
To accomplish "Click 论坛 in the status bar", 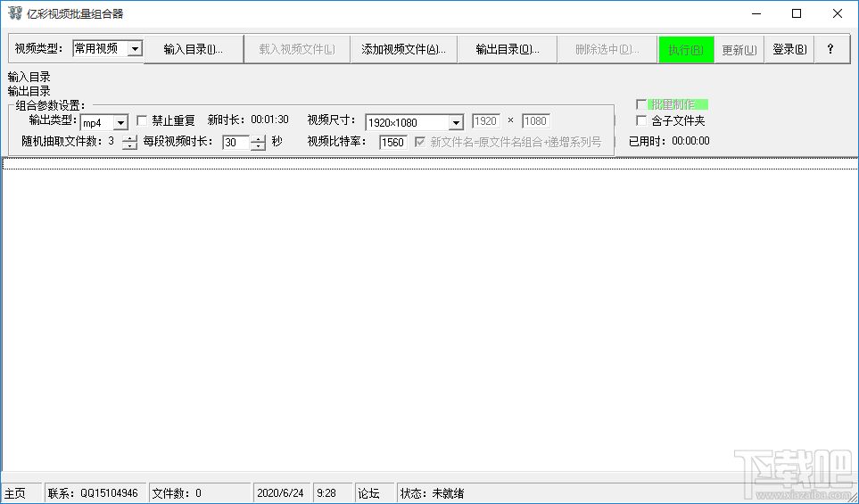I will click(368, 493).
